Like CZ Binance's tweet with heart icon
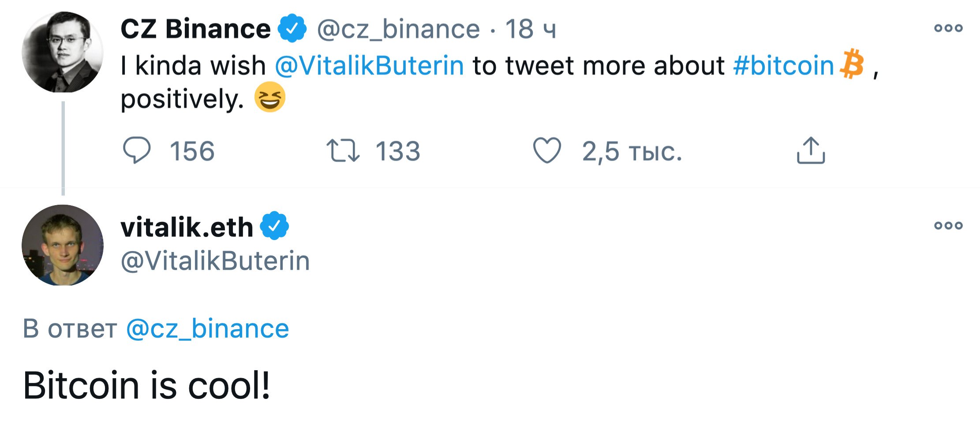 pos(547,150)
